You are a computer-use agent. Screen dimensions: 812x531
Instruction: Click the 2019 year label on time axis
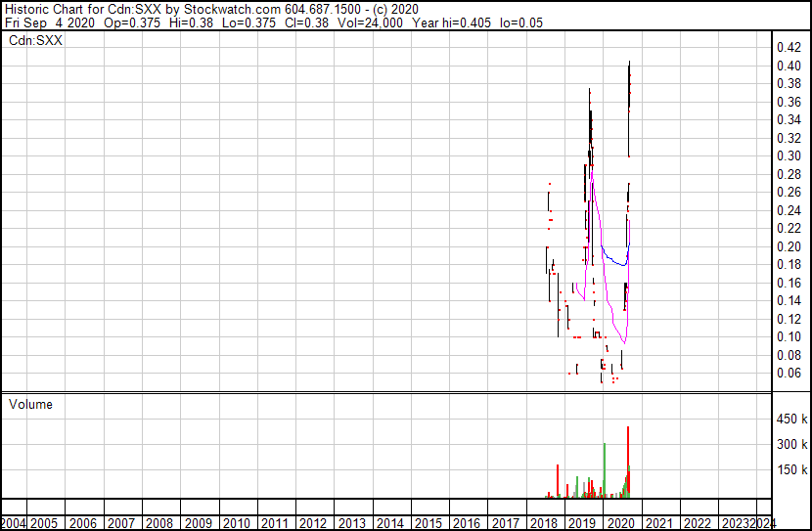click(582, 523)
